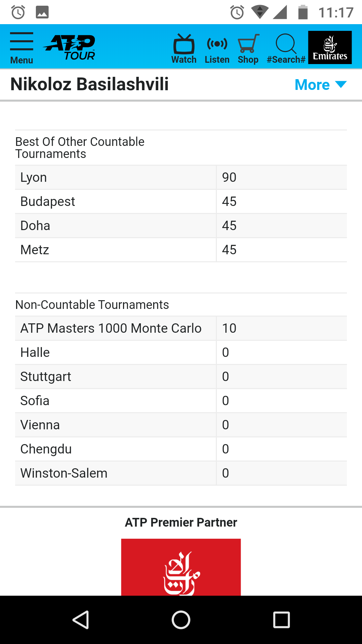The height and width of the screenshot is (644, 362).
Task: Open the recent apps square button
Action: (282, 620)
